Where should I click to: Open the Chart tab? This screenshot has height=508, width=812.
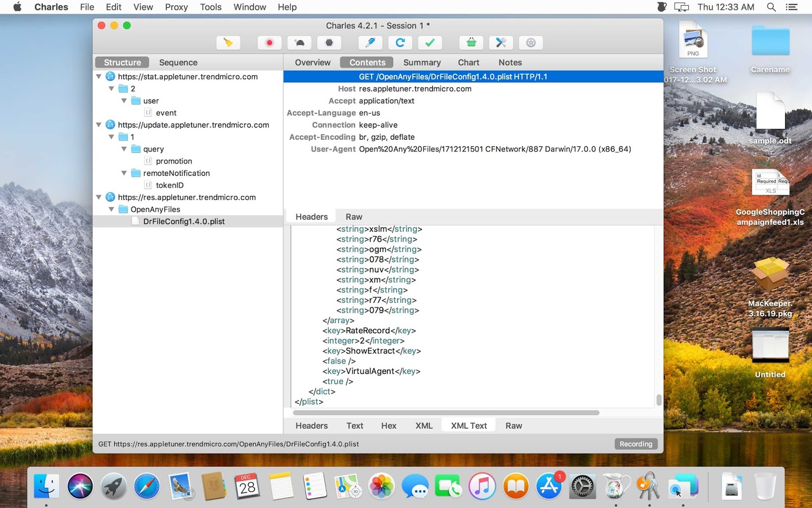(x=468, y=62)
